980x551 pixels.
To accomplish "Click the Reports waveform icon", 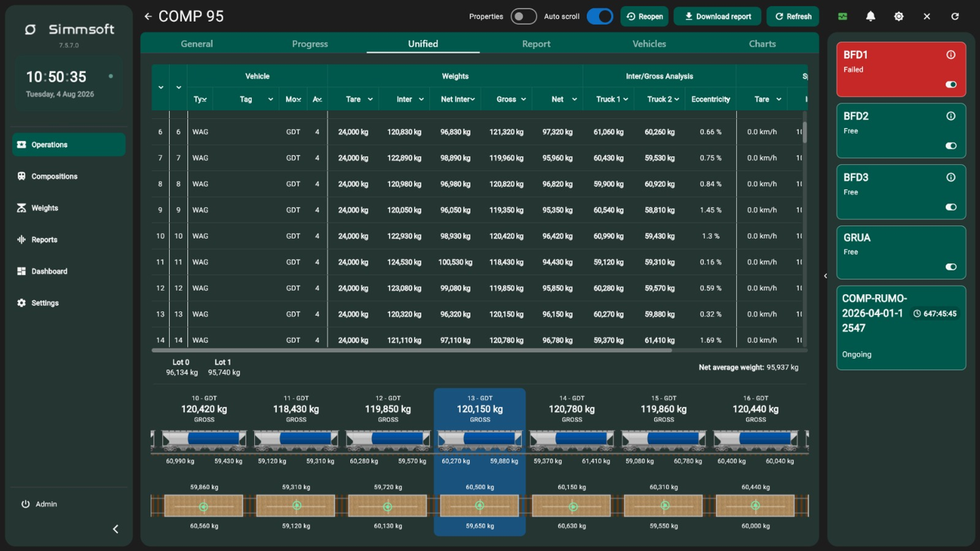I will coord(22,240).
